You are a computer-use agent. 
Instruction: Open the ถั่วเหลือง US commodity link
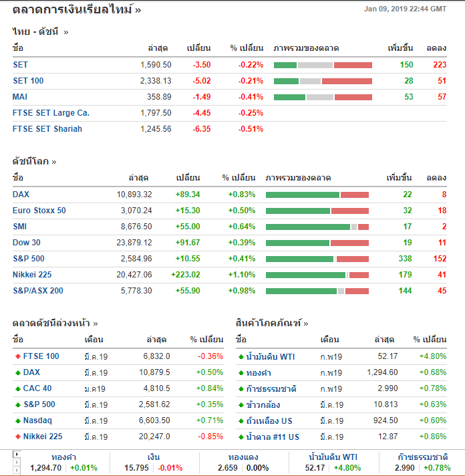(269, 421)
